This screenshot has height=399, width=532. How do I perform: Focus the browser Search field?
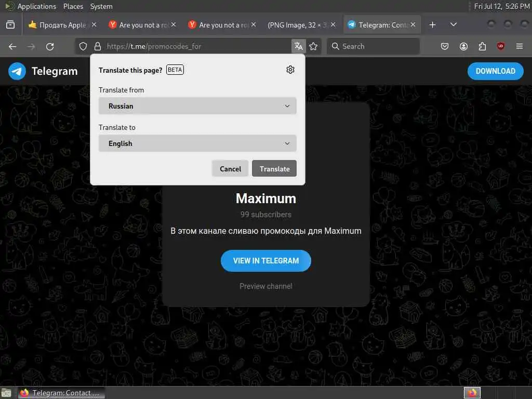coord(373,46)
